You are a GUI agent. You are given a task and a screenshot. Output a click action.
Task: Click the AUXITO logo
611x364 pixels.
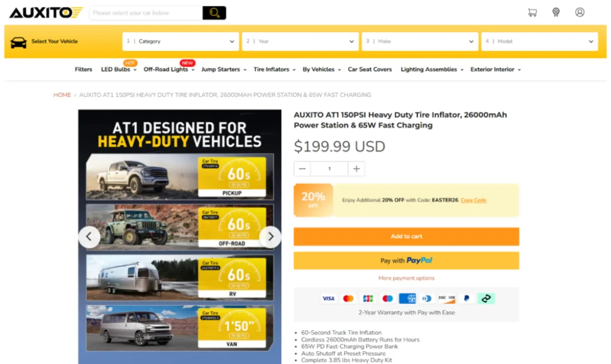pyautogui.click(x=46, y=13)
